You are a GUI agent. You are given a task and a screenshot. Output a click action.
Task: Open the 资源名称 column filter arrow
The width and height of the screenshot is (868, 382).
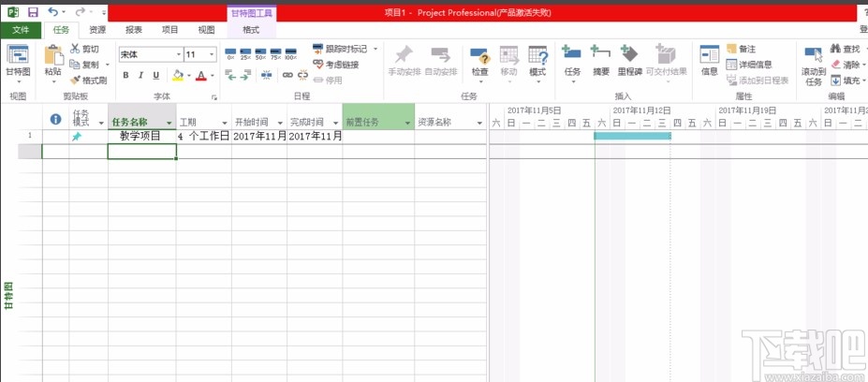[x=479, y=123]
